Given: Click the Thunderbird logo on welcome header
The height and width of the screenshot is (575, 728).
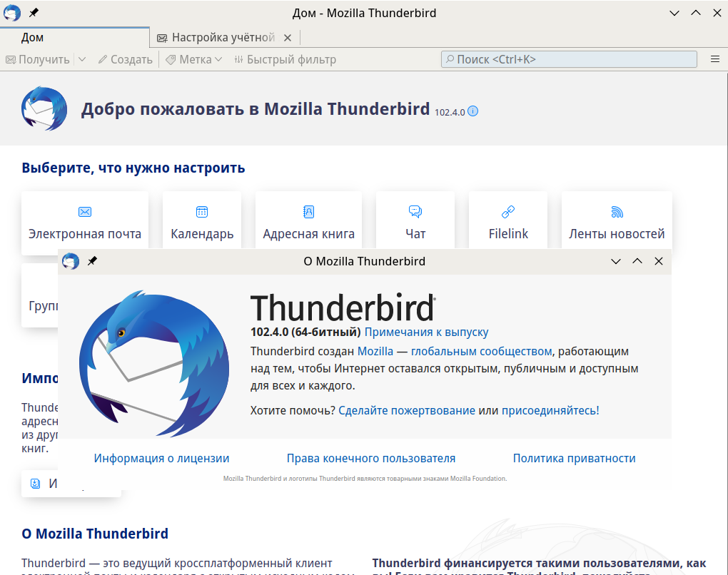Looking at the screenshot, I should 44,108.
